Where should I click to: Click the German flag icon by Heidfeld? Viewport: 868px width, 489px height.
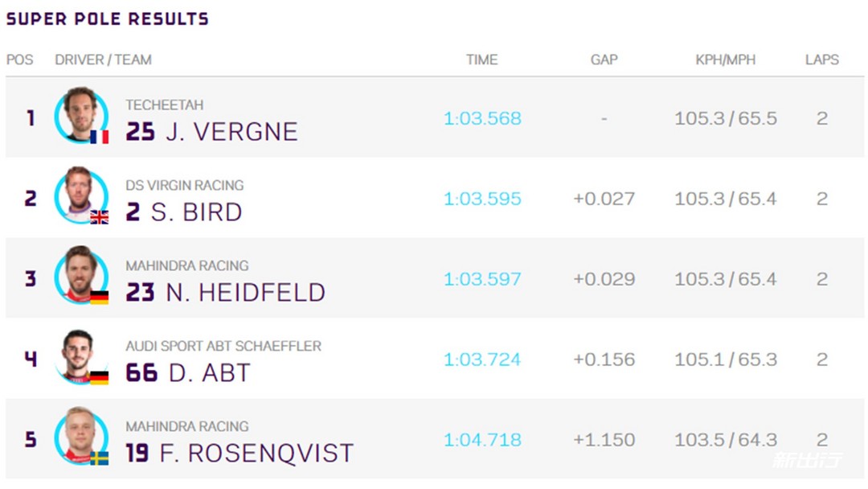coord(99,298)
